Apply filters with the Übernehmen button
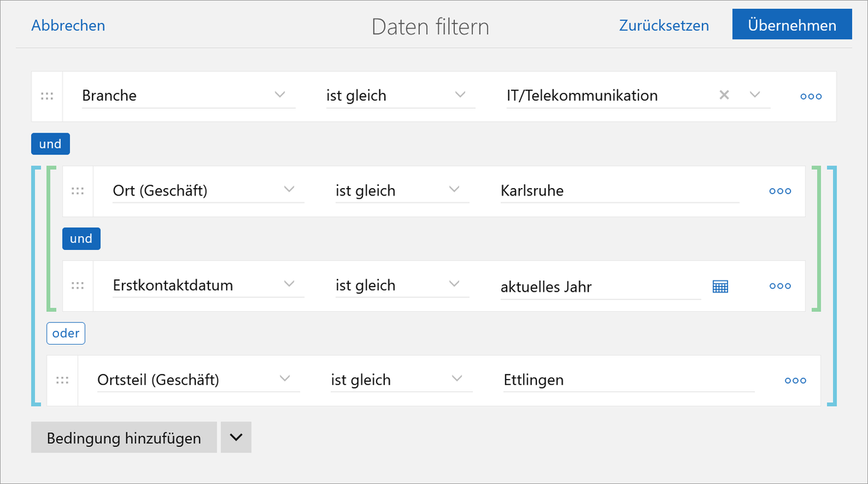Image resolution: width=868 pixels, height=484 pixels. coord(791,24)
